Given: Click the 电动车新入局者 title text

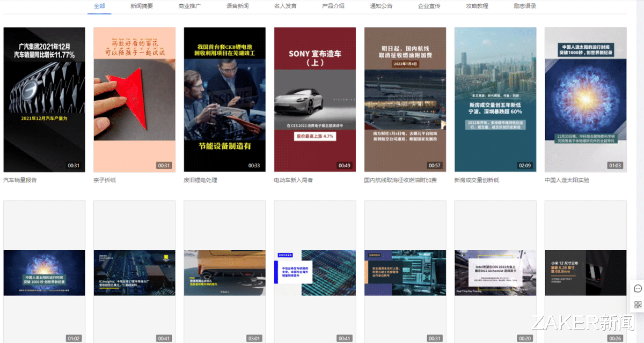Looking at the screenshot, I should pyautogui.click(x=294, y=180).
